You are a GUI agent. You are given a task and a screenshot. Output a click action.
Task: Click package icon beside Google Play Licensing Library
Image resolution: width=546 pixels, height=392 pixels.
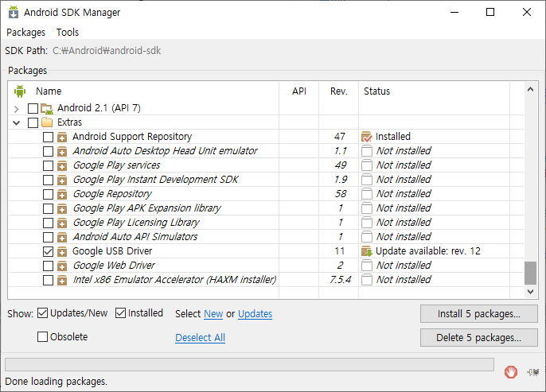62,223
